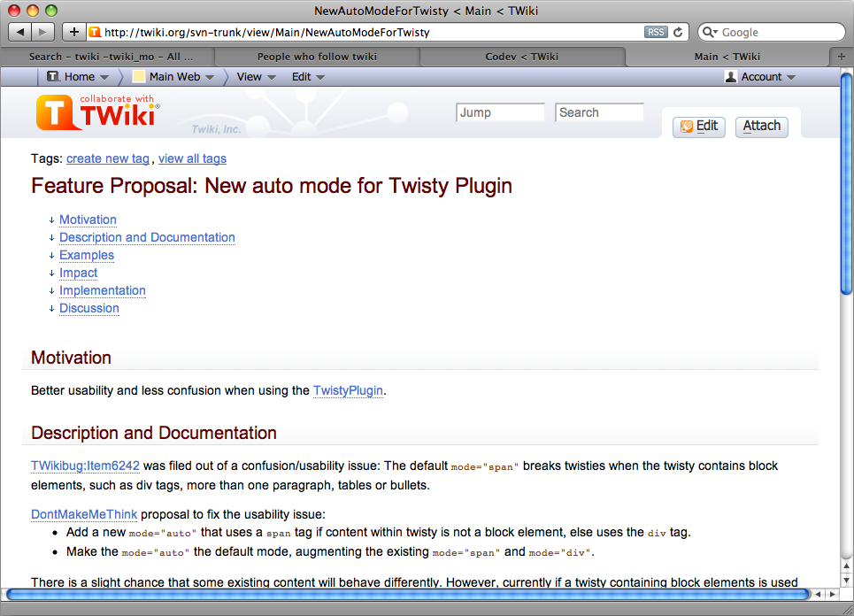This screenshot has width=854, height=616.
Task: Click the horizontal scrollbar left arrow
Action: (818, 594)
